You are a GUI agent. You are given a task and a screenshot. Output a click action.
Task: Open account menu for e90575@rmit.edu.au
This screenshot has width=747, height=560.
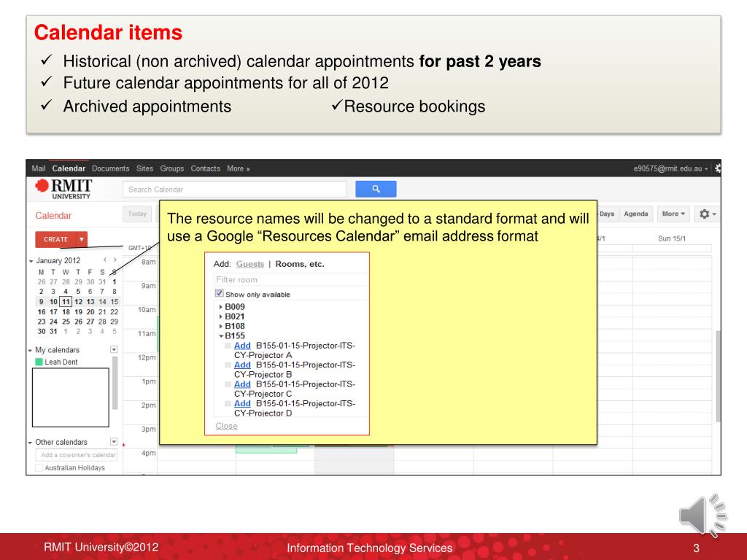point(671,168)
